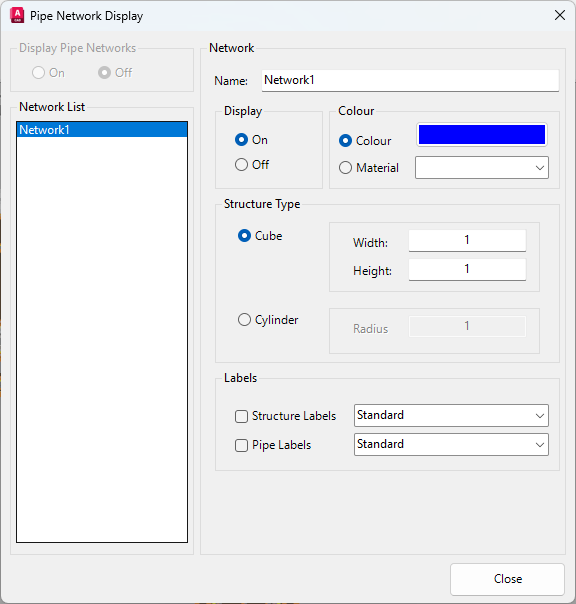Enable the Structure Labels checkbox
Viewport: 576px width, 604px height.
click(x=241, y=416)
